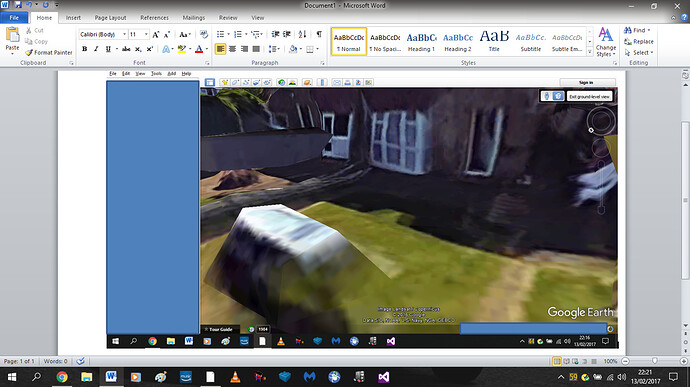690x387 pixels.
Task: Open Google Chrome from the Windows taskbar
Action: click(62, 377)
